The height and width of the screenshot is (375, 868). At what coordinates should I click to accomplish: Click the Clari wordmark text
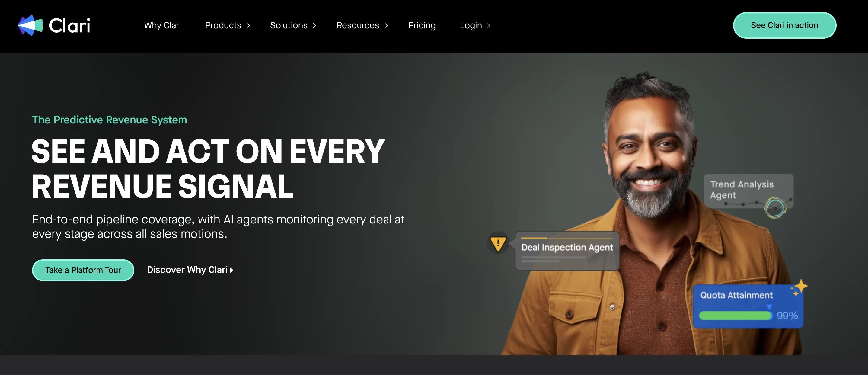point(70,26)
